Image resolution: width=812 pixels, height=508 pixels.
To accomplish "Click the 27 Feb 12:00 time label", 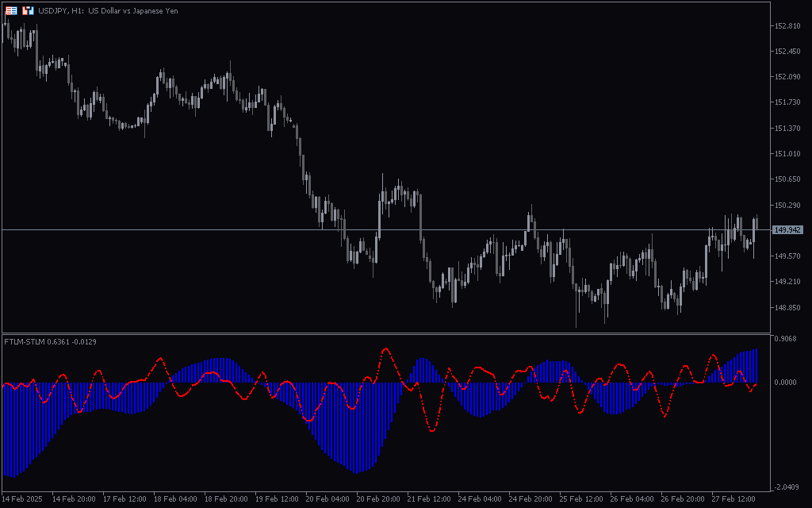I will point(733,499).
